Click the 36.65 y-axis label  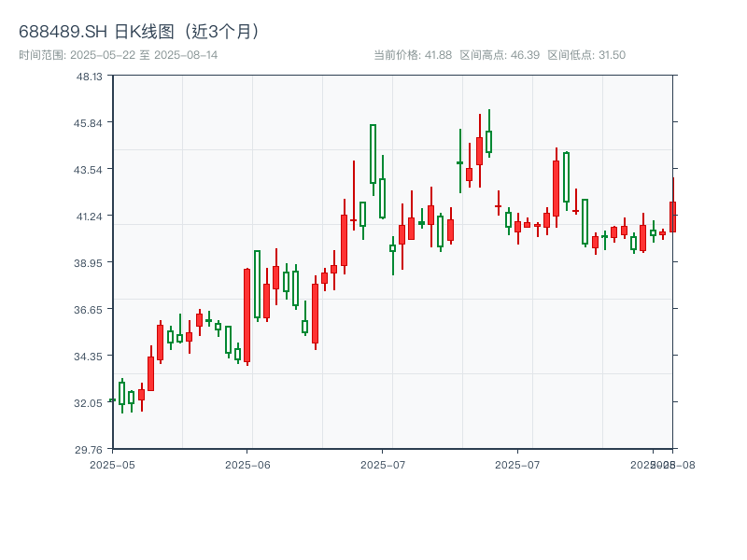[x=90, y=309]
